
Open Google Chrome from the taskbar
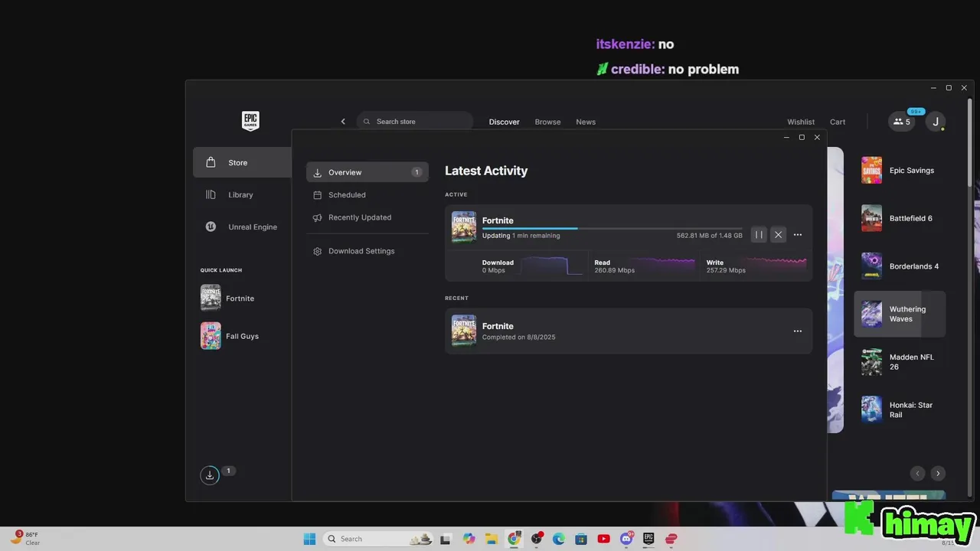514,539
